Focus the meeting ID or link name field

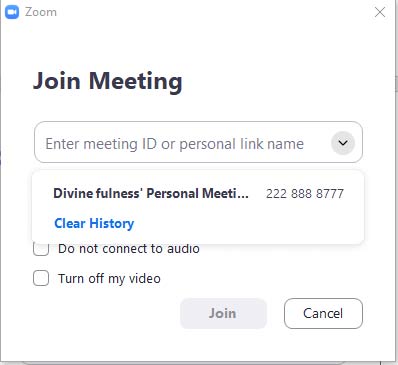(198, 142)
